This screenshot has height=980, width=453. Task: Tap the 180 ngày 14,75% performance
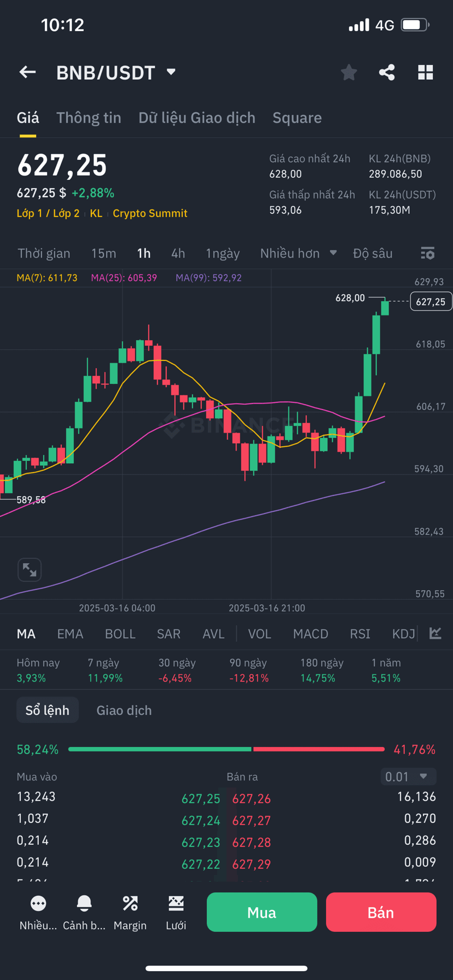[322, 670]
